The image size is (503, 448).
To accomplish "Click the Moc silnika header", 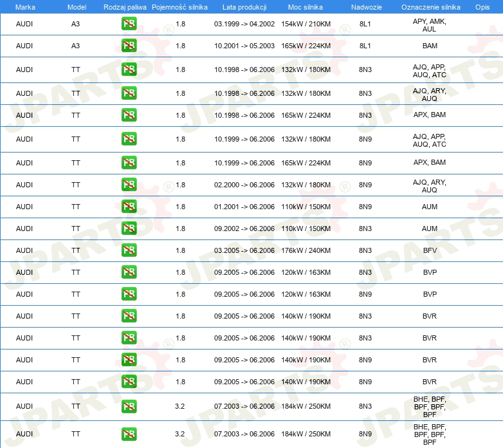I will pyautogui.click(x=306, y=7).
